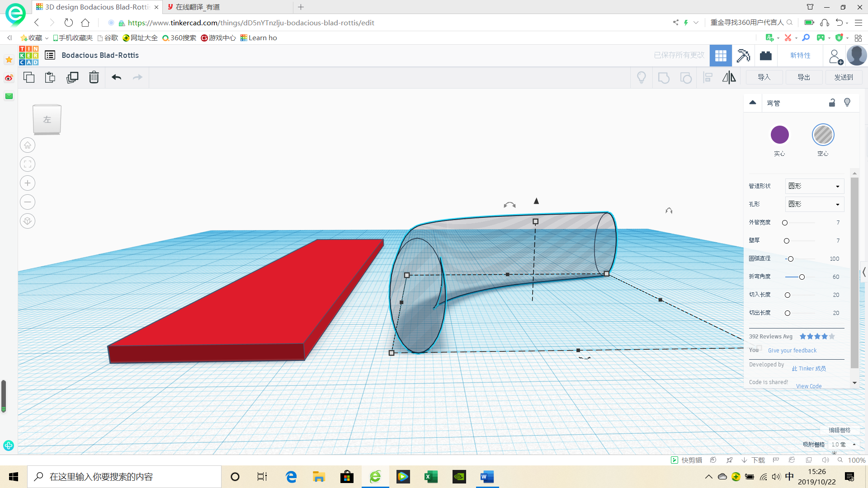Click the browser address bar URL
This screenshot has height=488, width=868.
coord(251,23)
